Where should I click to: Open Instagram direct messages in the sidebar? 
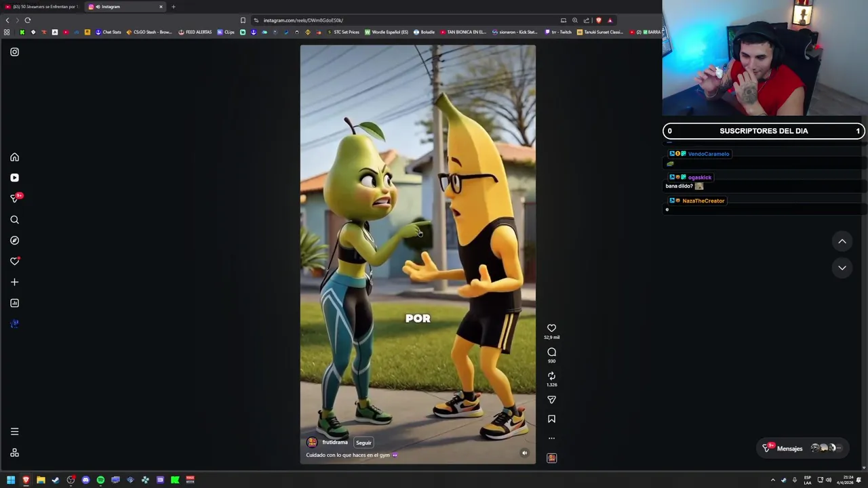point(14,199)
